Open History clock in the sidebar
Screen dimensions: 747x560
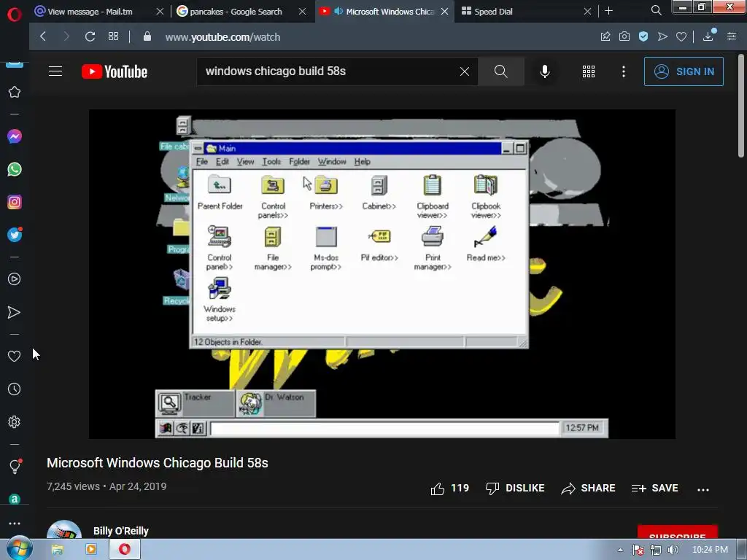(x=15, y=389)
